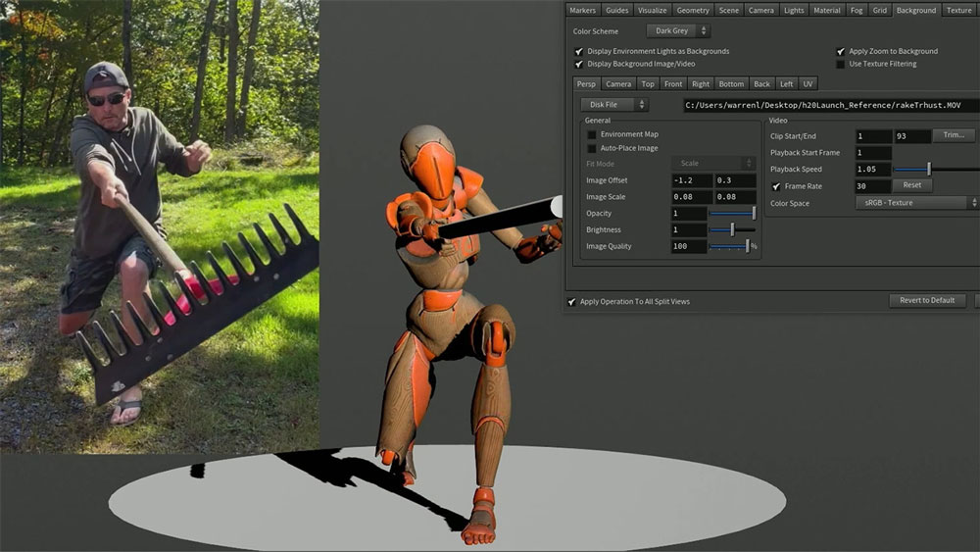Viewport: 980px width, 552px height.
Task: Check the Environment Map option
Action: point(591,134)
